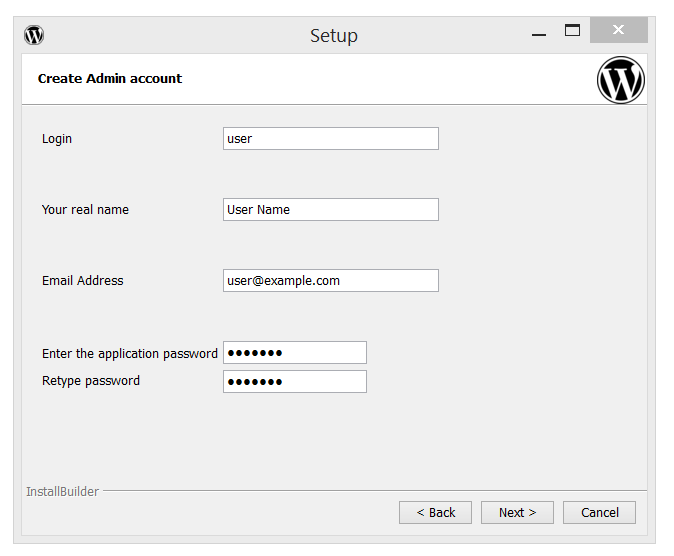
Task: Select the Email Address field
Action: (330, 281)
